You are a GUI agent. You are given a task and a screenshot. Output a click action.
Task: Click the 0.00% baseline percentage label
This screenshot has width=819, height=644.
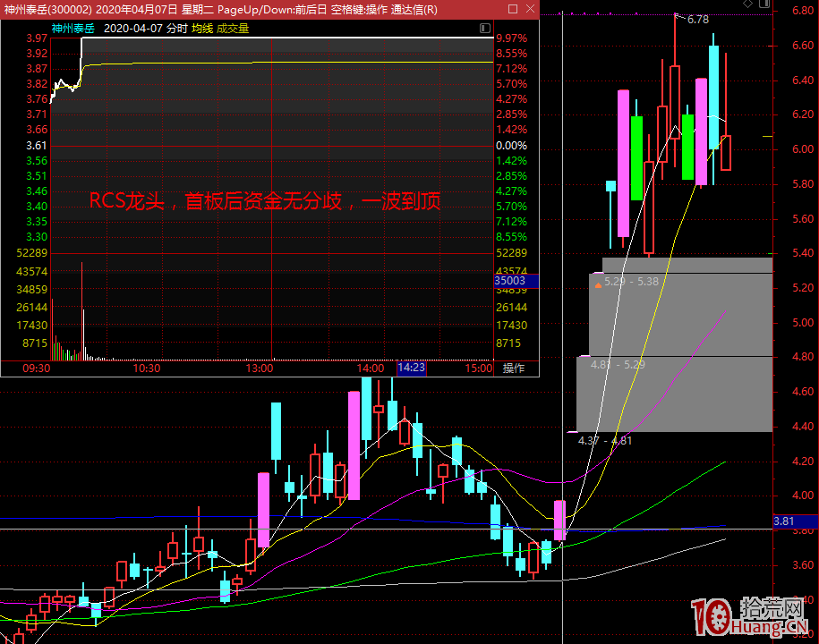point(511,145)
